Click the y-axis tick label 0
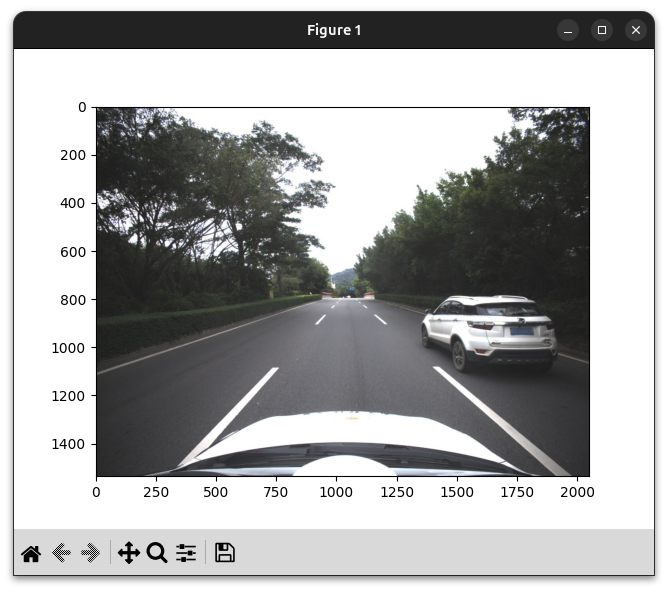The image size is (668, 592). point(82,107)
